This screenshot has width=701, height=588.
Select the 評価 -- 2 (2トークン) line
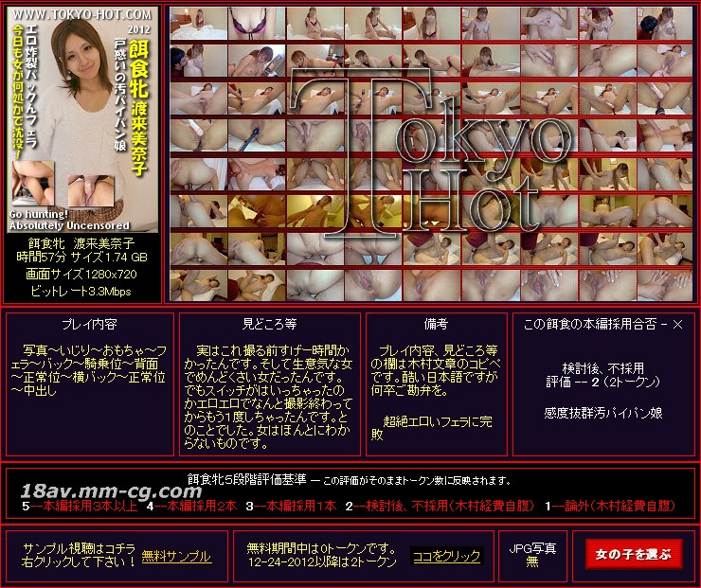tap(603, 382)
